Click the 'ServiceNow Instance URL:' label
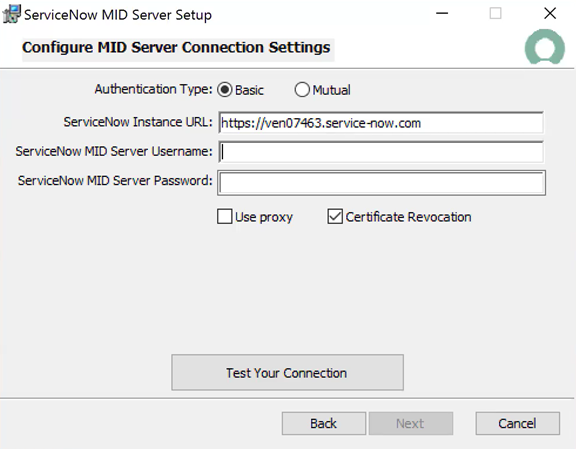The width and height of the screenshot is (576, 449). pyautogui.click(x=138, y=122)
